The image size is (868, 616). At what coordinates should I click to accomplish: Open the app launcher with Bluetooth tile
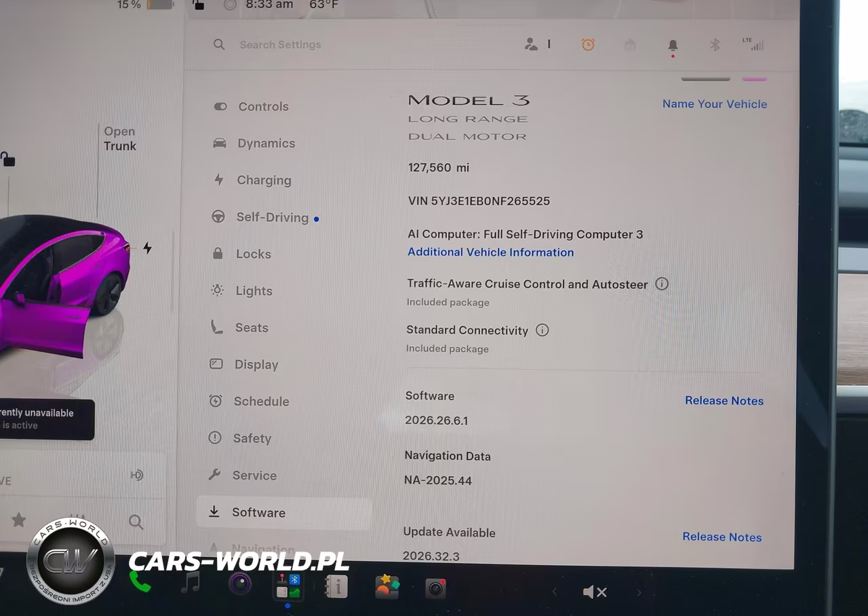pos(288,586)
